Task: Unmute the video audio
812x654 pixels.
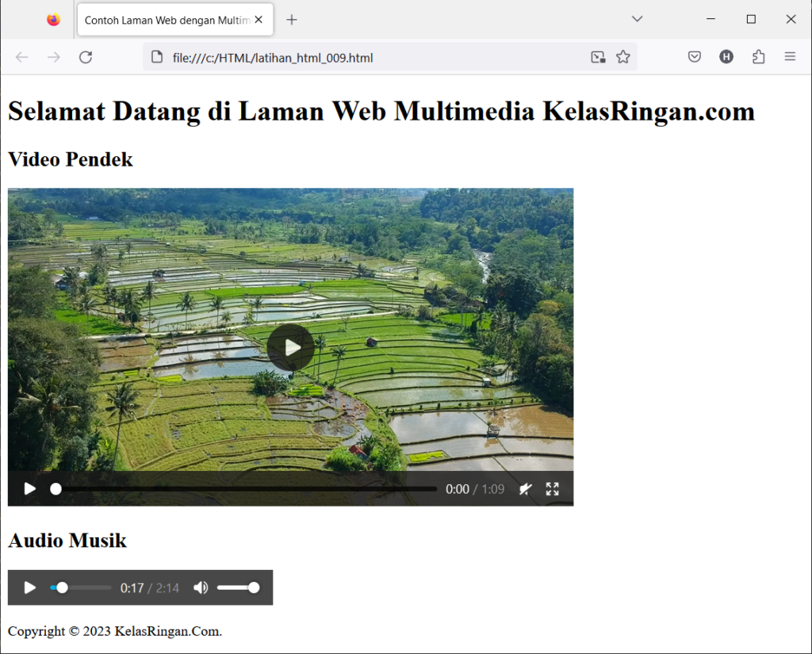Action: tap(526, 489)
